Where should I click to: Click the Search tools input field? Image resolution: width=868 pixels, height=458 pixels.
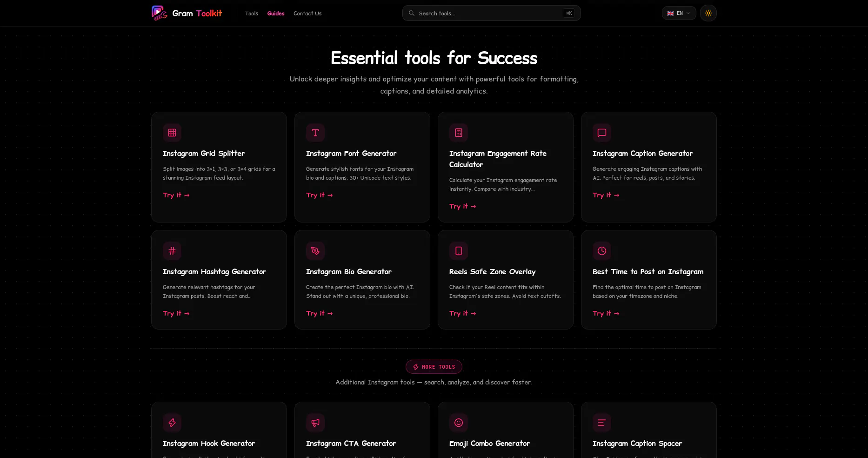click(491, 13)
